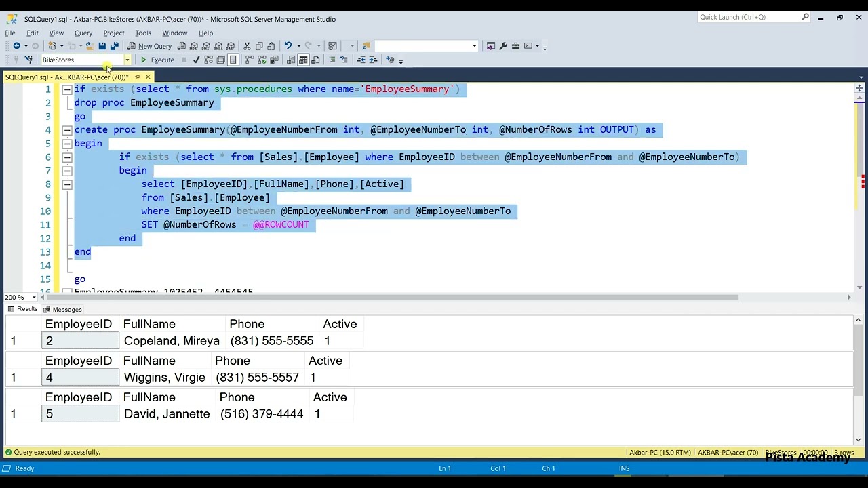Click the Find in Files icon
This screenshot has height=488, width=868.
point(366,46)
